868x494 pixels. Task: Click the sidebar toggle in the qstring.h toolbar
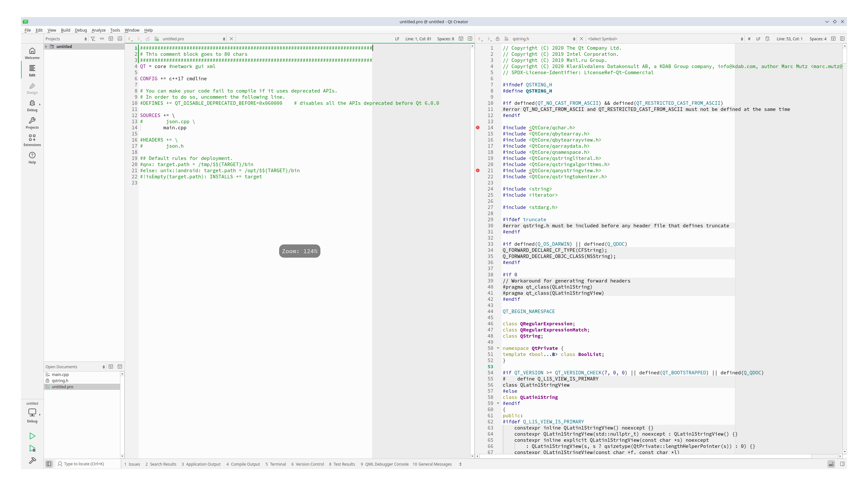point(843,39)
